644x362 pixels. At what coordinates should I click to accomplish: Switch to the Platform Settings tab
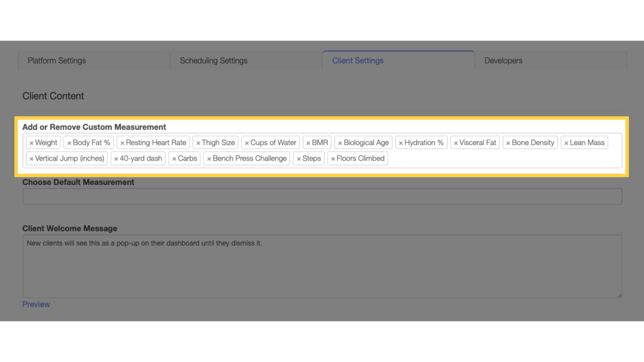coord(56,60)
